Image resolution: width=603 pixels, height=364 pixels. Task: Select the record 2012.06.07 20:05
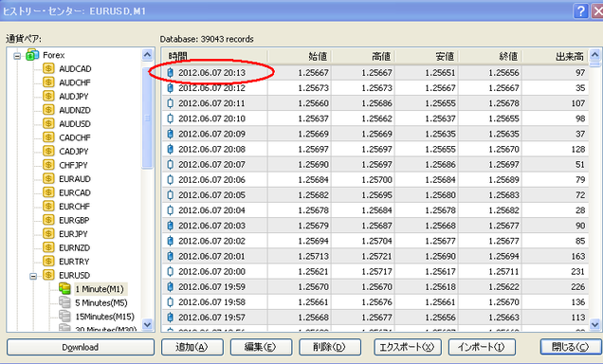[375, 195]
